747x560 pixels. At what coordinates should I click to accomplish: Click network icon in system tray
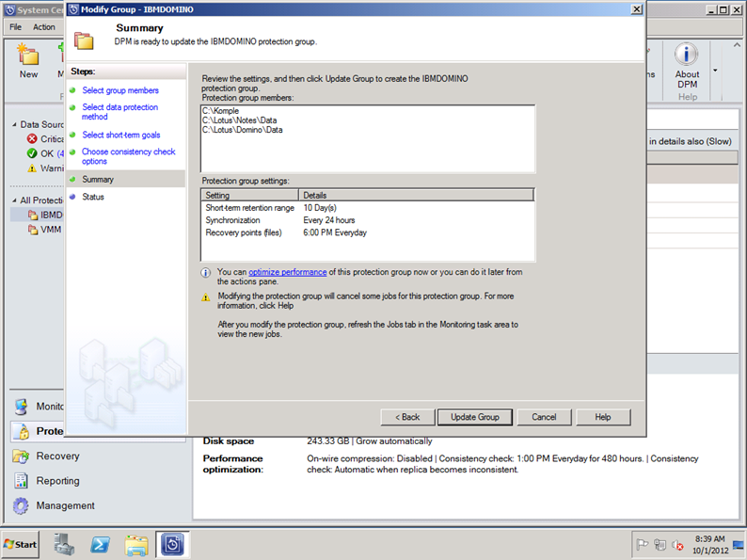tap(660, 544)
